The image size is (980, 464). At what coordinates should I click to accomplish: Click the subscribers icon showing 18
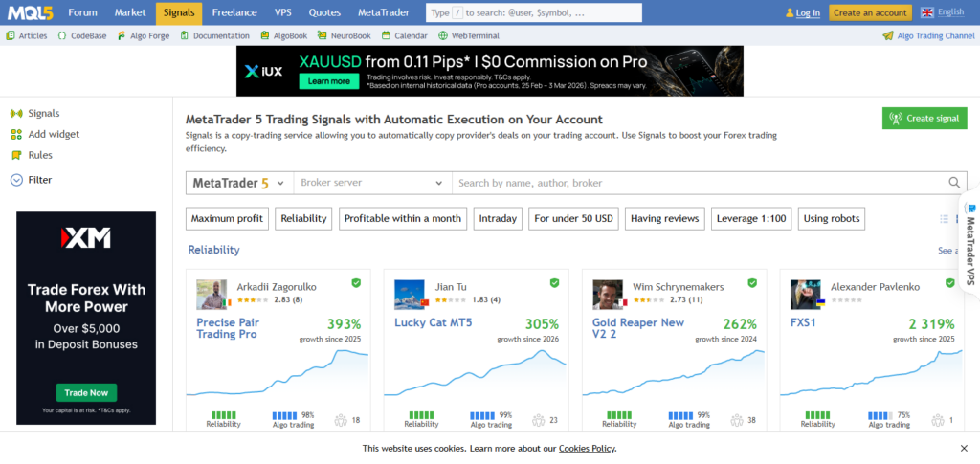point(341,420)
